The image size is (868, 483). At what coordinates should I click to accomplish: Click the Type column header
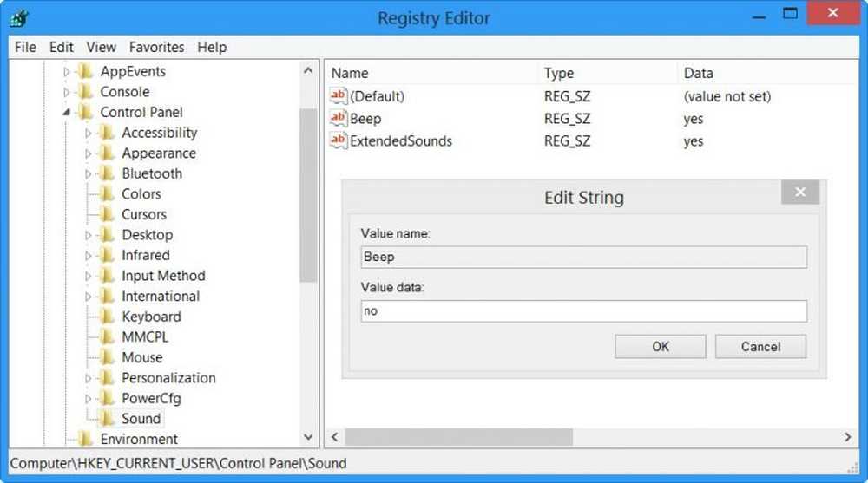tap(559, 73)
